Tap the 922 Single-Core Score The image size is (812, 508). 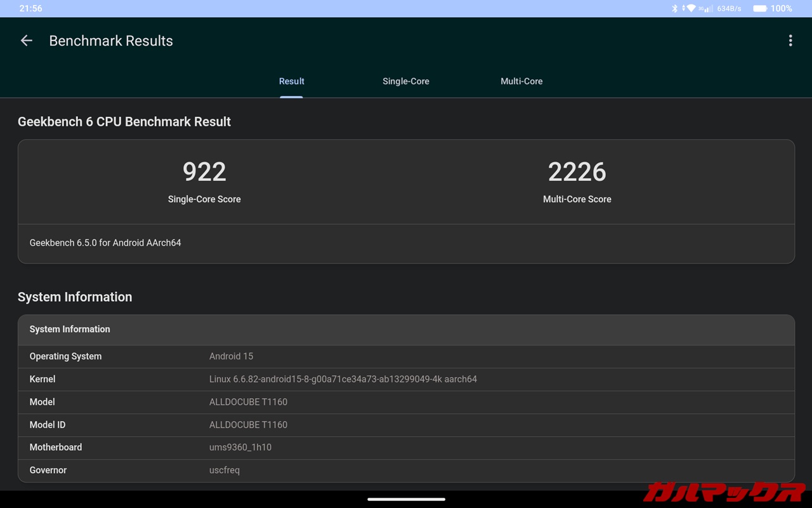(204, 172)
